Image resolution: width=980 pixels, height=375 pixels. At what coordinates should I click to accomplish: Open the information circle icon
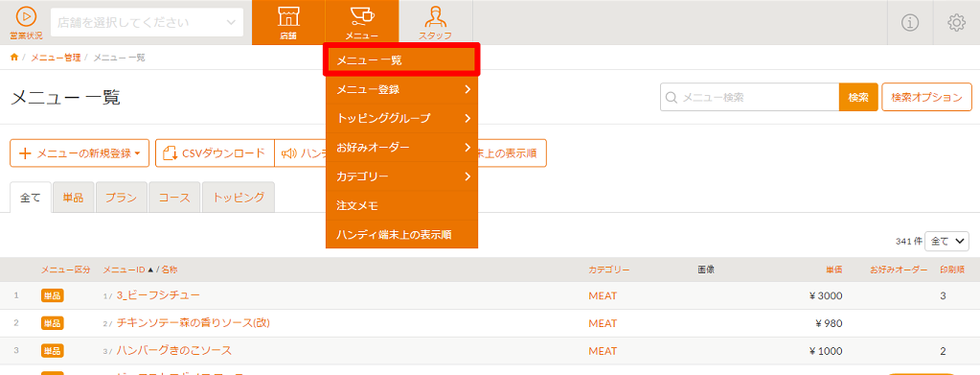pyautogui.click(x=910, y=22)
